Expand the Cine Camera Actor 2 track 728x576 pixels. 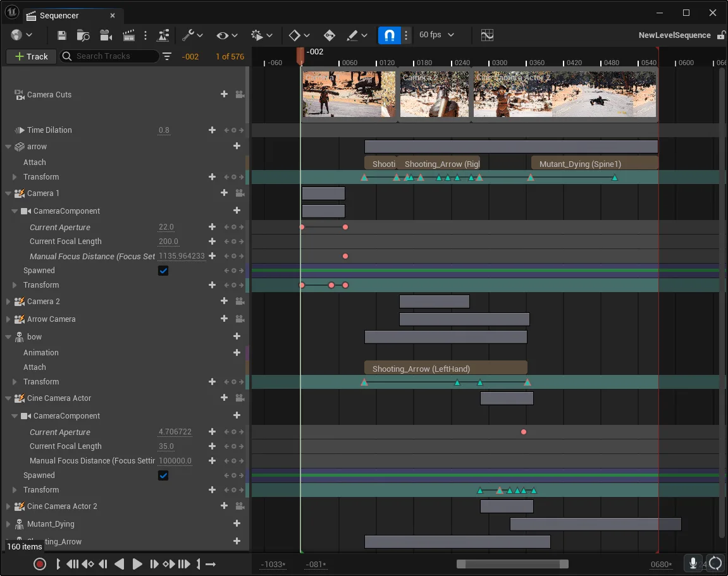8,506
